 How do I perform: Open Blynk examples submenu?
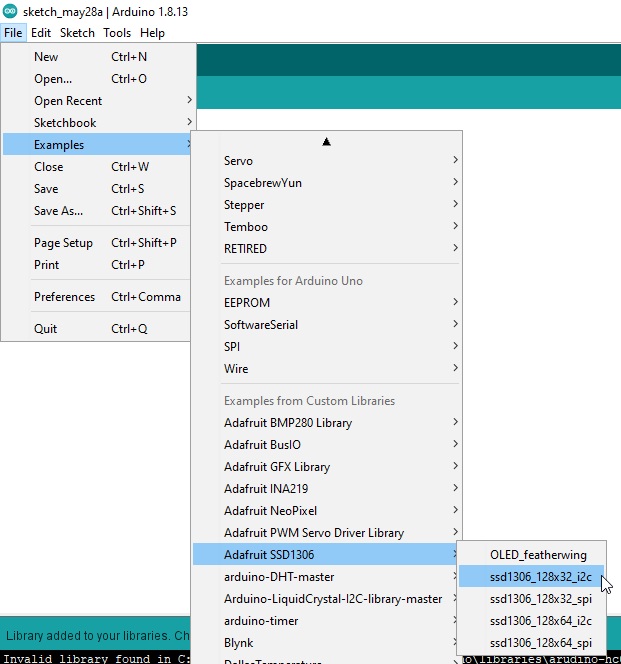point(325,643)
